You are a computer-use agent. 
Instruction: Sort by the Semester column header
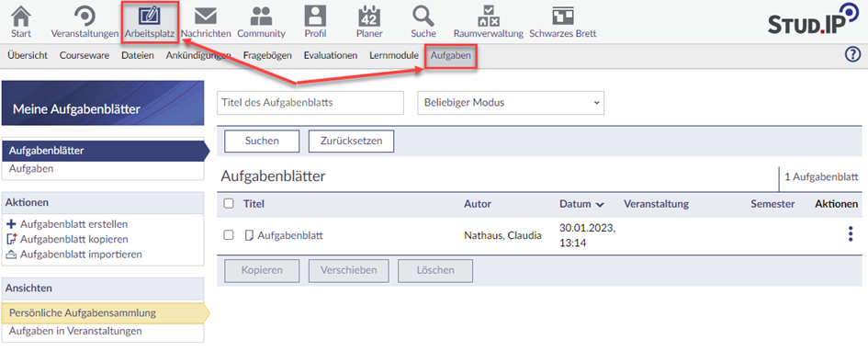(772, 204)
